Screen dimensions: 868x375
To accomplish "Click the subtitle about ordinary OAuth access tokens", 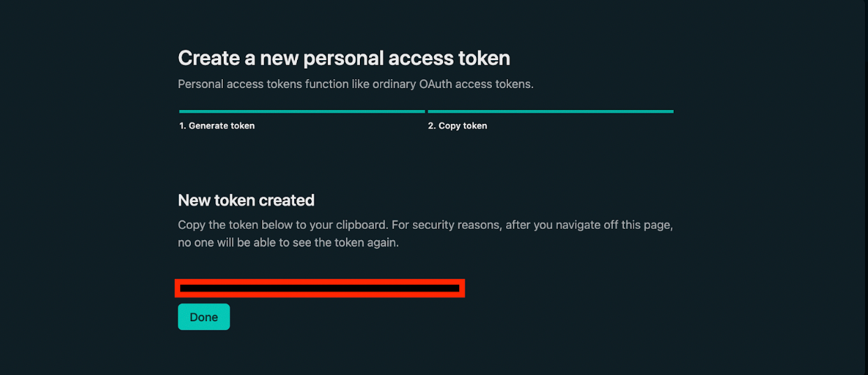I will (x=356, y=84).
